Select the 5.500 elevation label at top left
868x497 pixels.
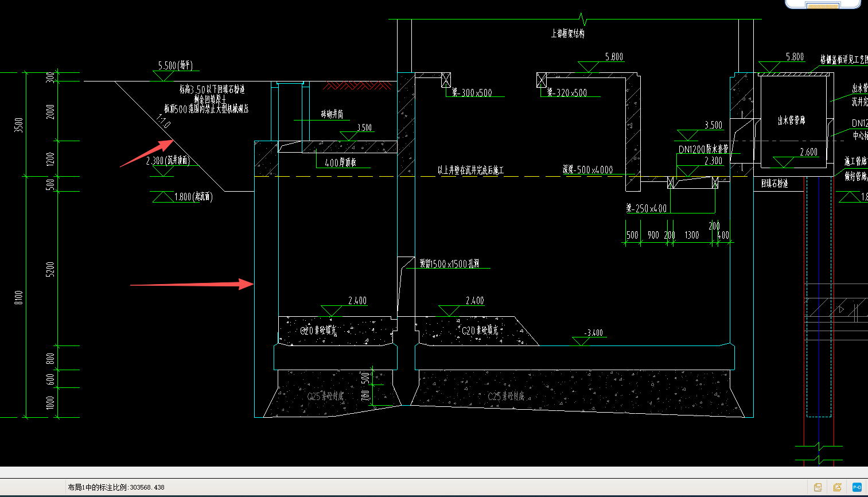click(x=176, y=65)
